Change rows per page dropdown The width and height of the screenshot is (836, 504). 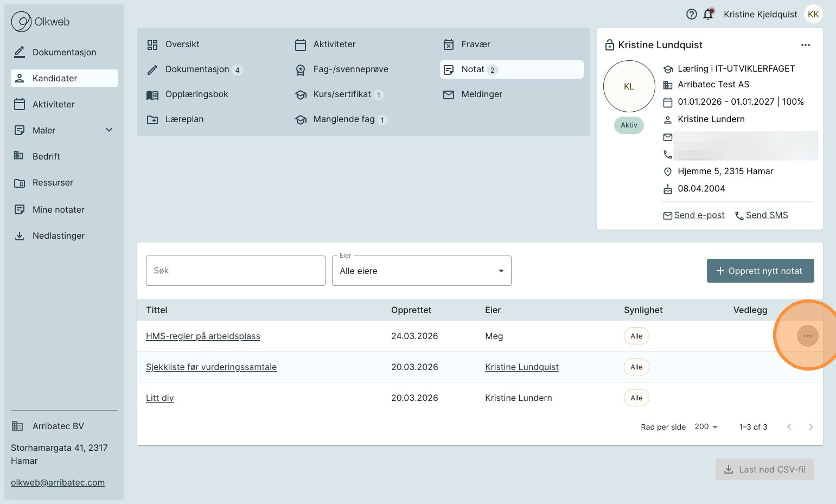706,427
